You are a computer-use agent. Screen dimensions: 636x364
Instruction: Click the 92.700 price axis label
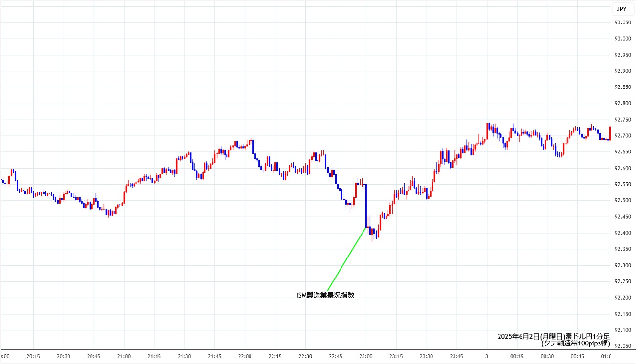click(x=623, y=136)
